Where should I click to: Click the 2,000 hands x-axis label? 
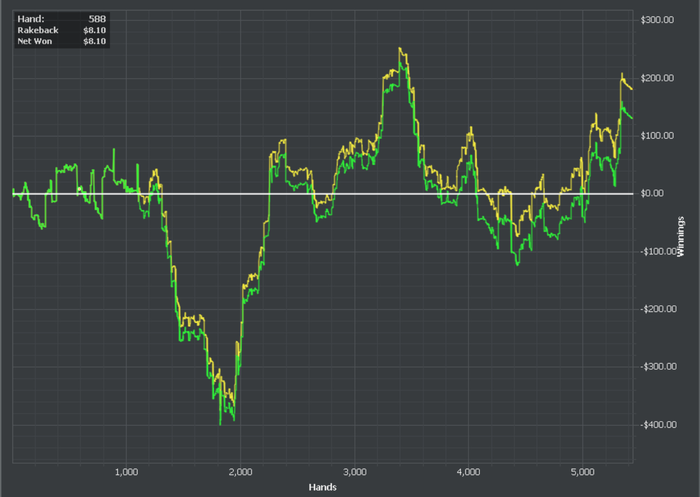[241, 472]
